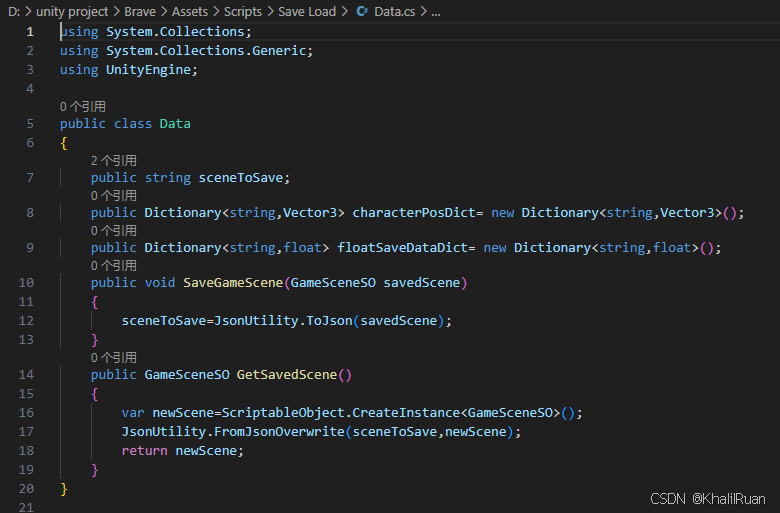
Task: Click line number 5 in gutter
Action: (x=30, y=124)
